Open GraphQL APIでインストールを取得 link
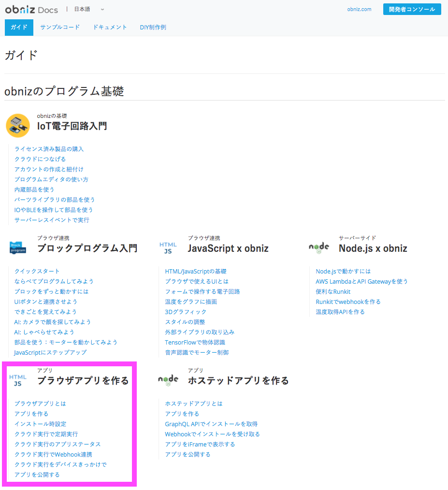The width and height of the screenshot is (448, 490). 211,424
